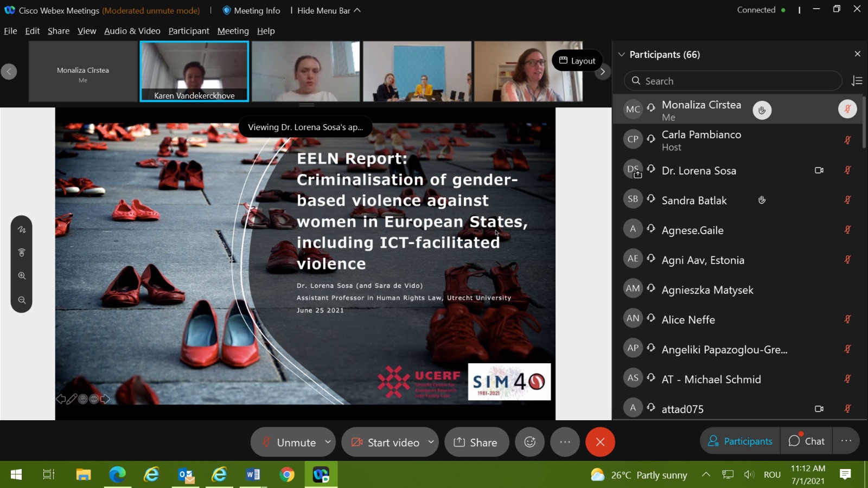Click the red leave meeting button
868x488 pixels.
600,442
